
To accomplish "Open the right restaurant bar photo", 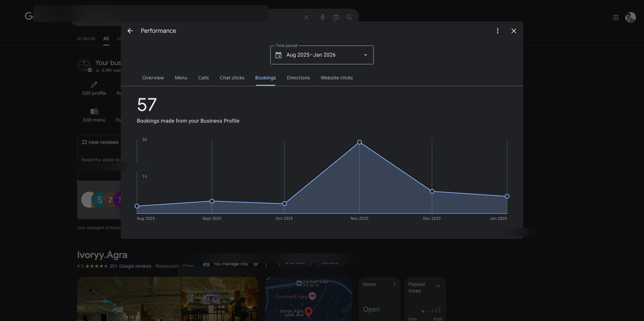I will [220, 299].
